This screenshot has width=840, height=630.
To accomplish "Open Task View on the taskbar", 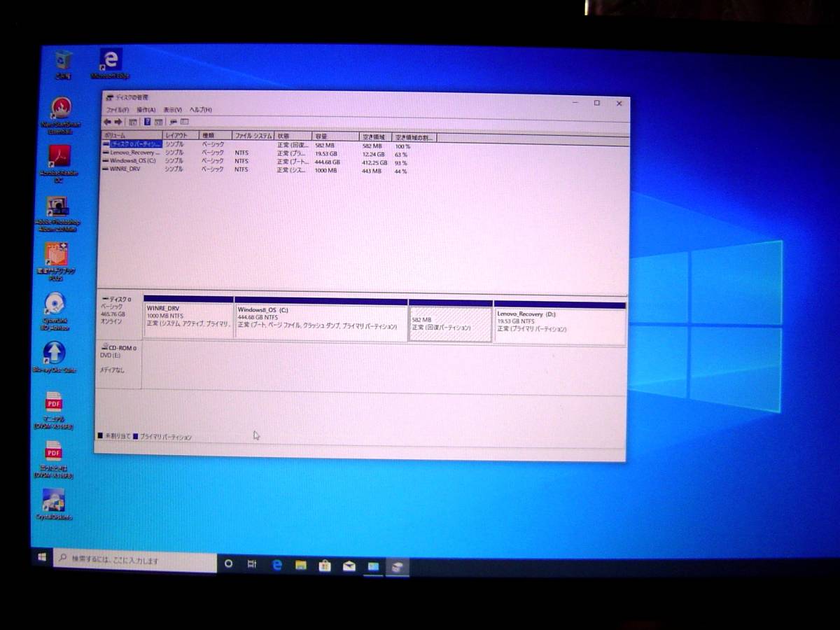I will coord(252,564).
